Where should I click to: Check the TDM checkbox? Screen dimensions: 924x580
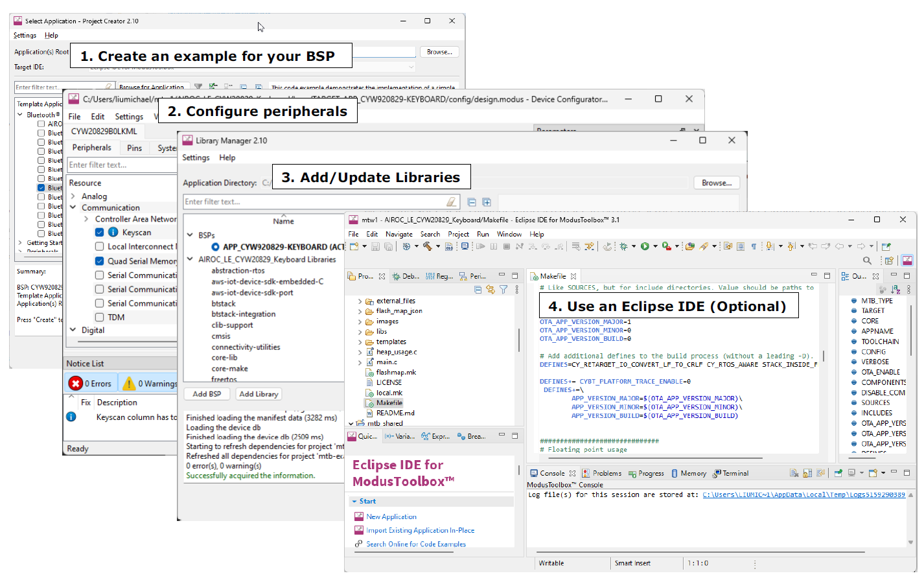(99, 317)
